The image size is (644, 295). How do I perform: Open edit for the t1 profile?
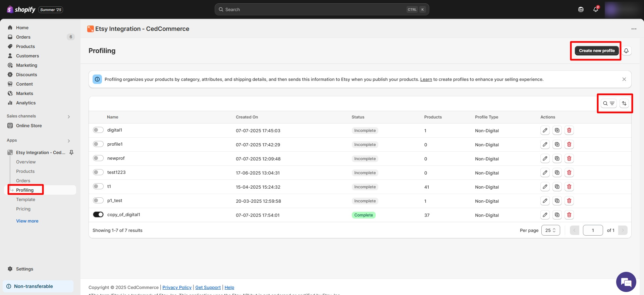[x=545, y=187]
